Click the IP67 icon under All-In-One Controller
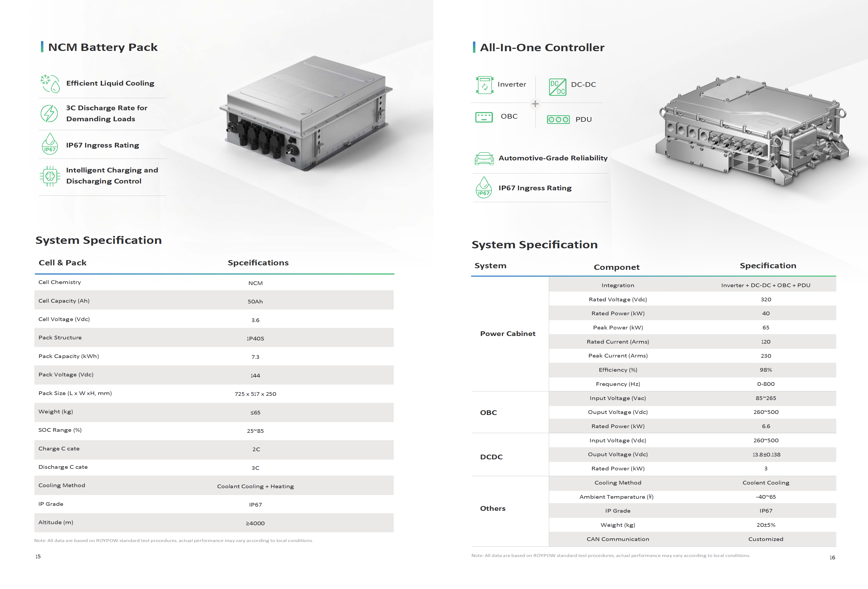This screenshot has height=589, width=868. click(484, 188)
